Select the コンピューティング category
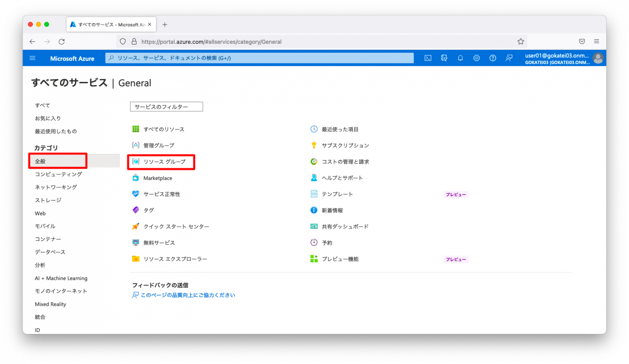This screenshot has height=364, width=629. (59, 174)
